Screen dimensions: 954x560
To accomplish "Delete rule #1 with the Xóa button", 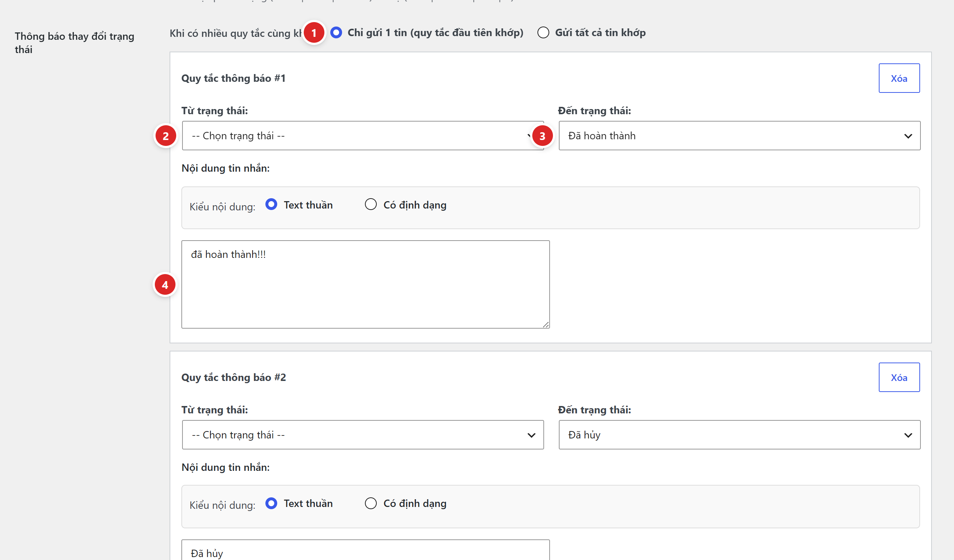I will 899,78.
